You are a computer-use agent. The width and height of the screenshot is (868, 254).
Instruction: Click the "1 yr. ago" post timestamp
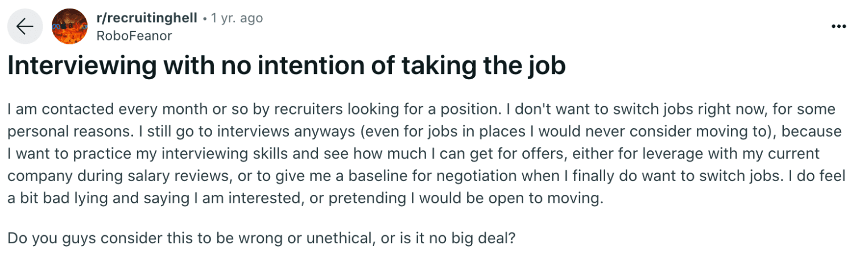pyautogui.click(x=237, y=18)
